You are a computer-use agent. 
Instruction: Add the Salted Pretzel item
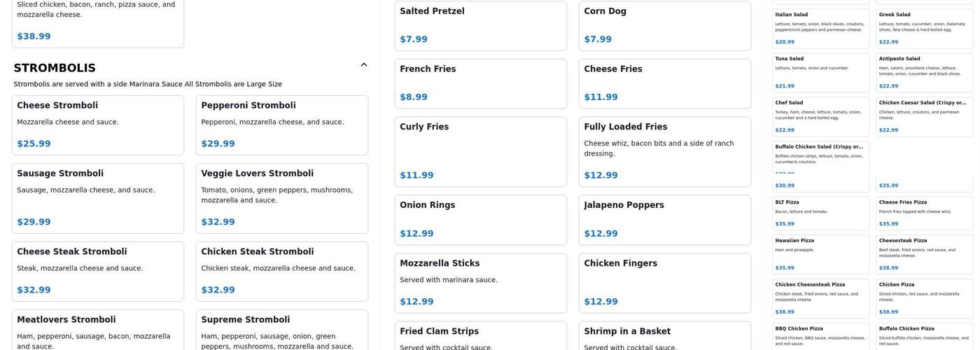tap(480, 26)
